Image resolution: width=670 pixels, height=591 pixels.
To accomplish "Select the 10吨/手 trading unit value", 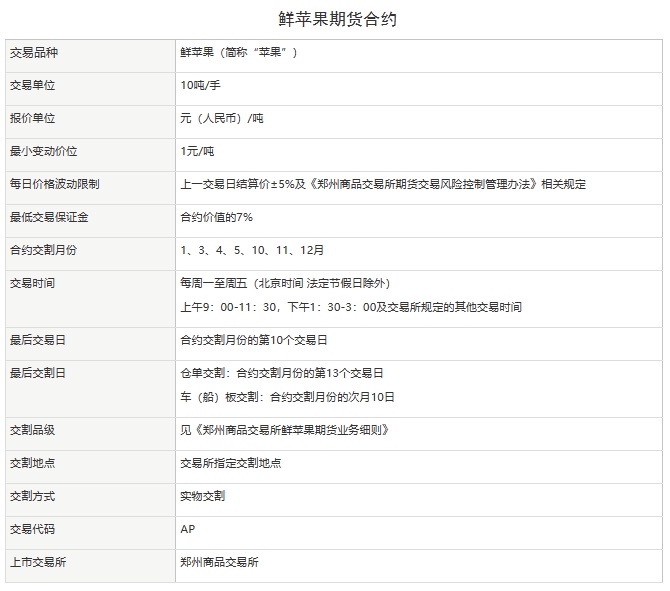I will coord(200,85).
